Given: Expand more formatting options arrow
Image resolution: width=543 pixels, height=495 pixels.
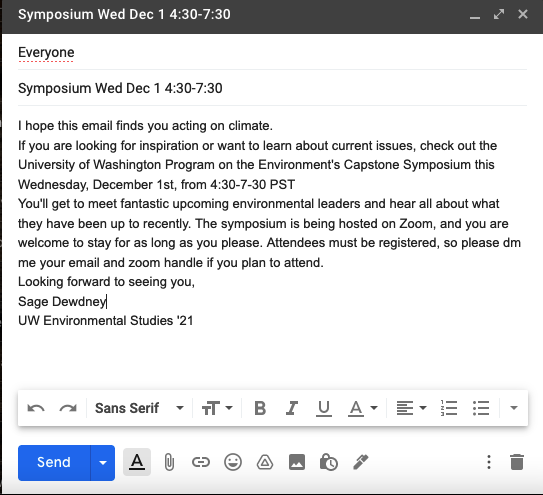Looking at the screenshot, I should point(514,408).
